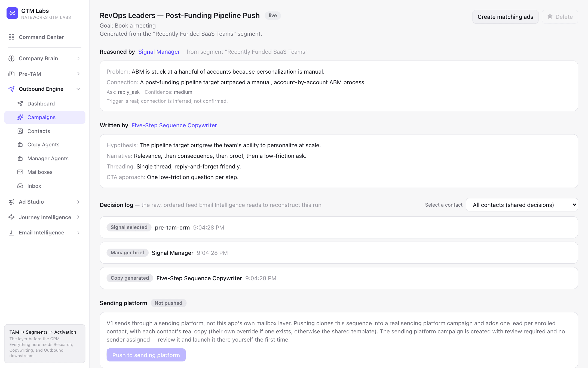The height and width of the screenshot is (368, 588).
Task: Expand the Ad Studio chevron
Action: [78, 202]
